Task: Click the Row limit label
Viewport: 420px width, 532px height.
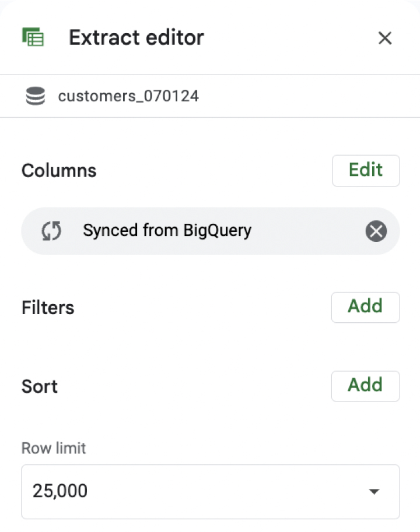Action: pyautogui.click(x=54, y=448)
